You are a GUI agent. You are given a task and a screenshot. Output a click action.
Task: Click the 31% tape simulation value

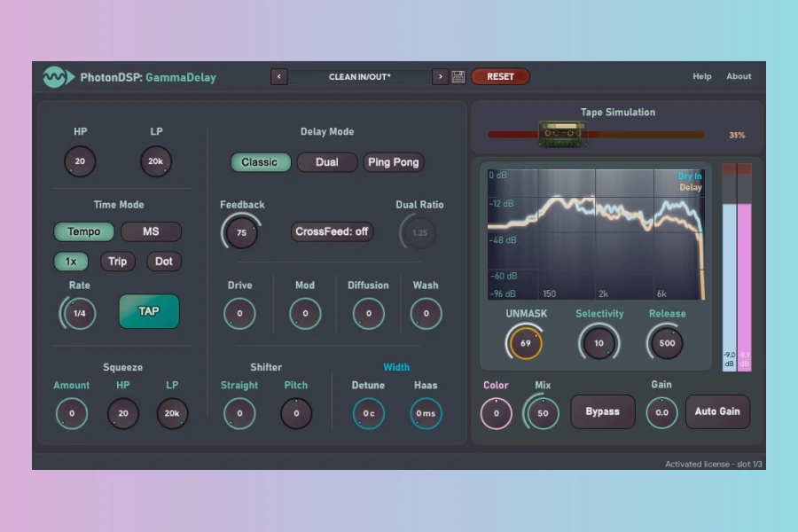[737, 135]
